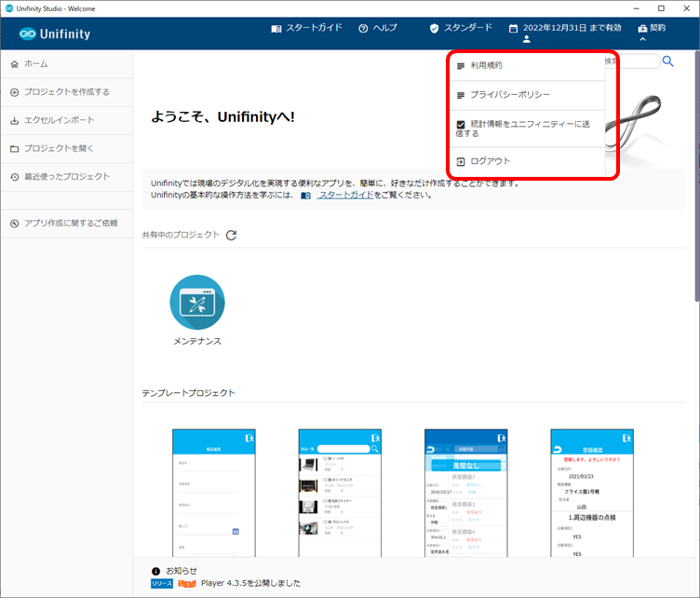The image size is (700, 598).
Task: Open ヘルプ from the top bar
Action: tap(377, 28)
